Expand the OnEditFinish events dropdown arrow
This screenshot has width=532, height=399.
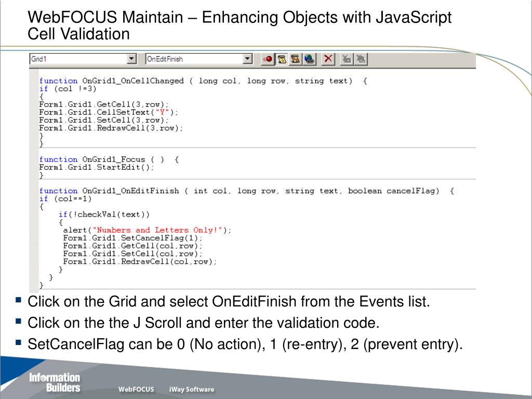coord(248,59)
